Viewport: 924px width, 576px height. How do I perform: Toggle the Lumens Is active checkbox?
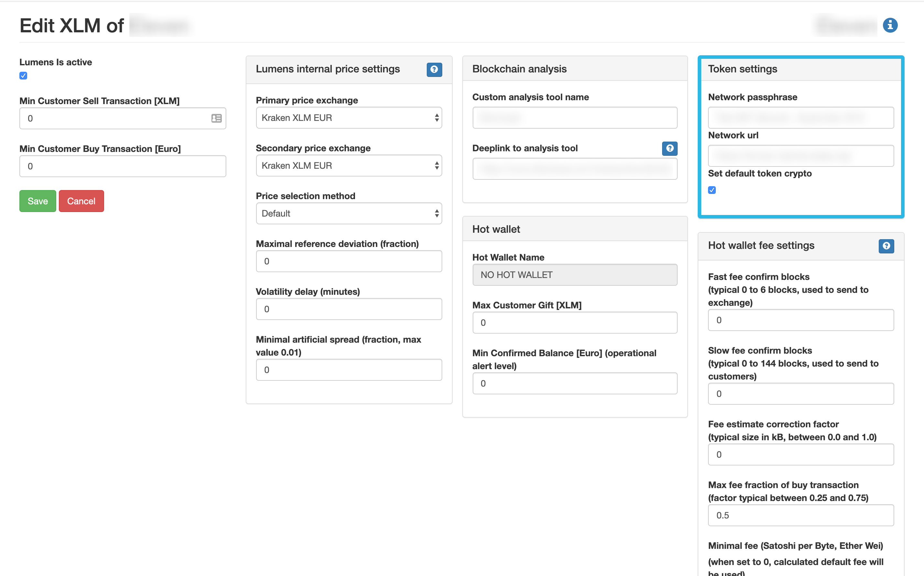coord(24,76)
